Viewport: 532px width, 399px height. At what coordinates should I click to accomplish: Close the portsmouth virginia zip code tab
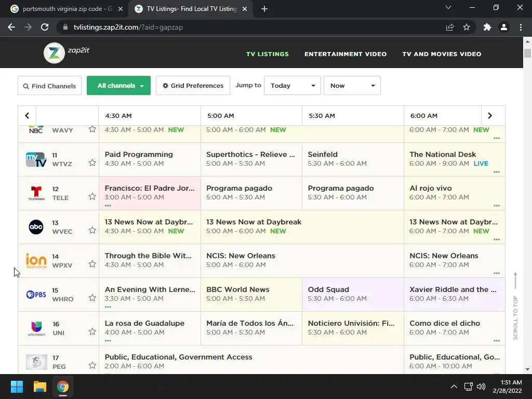tap(121, 9)
